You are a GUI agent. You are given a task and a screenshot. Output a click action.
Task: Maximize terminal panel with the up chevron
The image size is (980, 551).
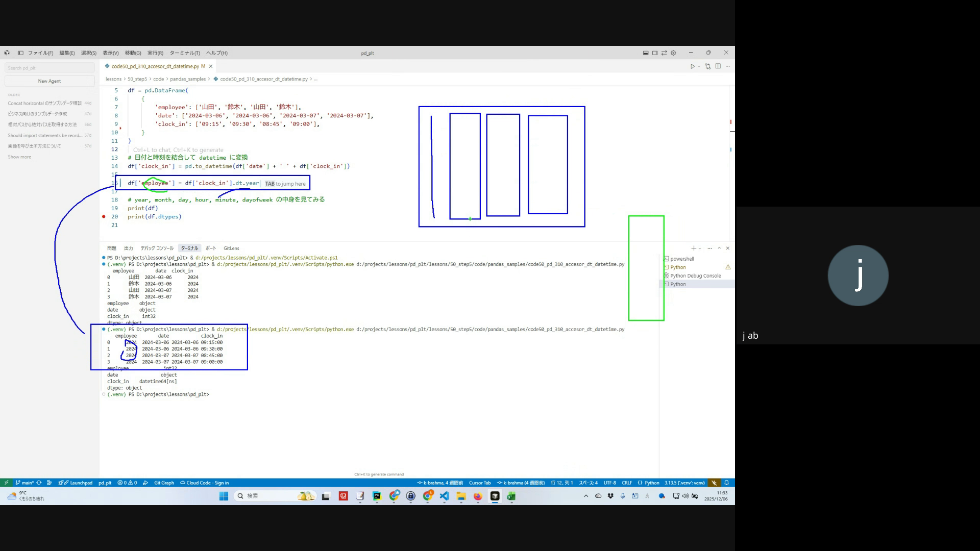pos(719,248)
